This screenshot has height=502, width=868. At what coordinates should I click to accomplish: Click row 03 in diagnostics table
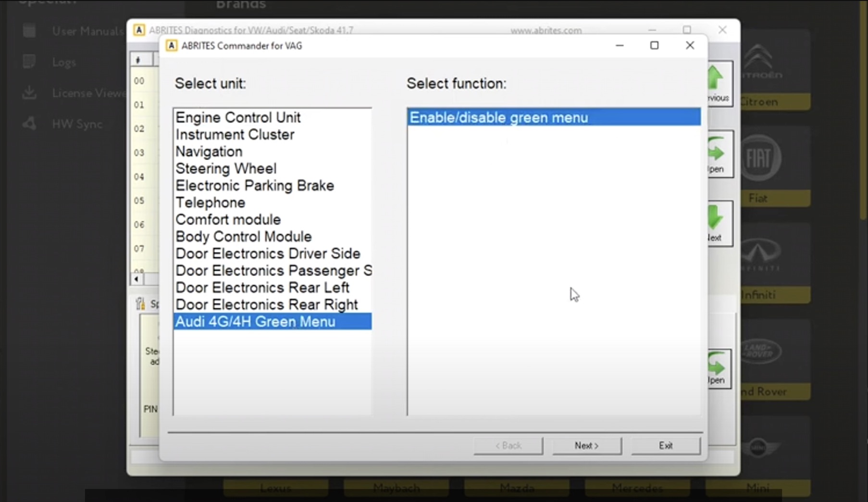point(144,152)
